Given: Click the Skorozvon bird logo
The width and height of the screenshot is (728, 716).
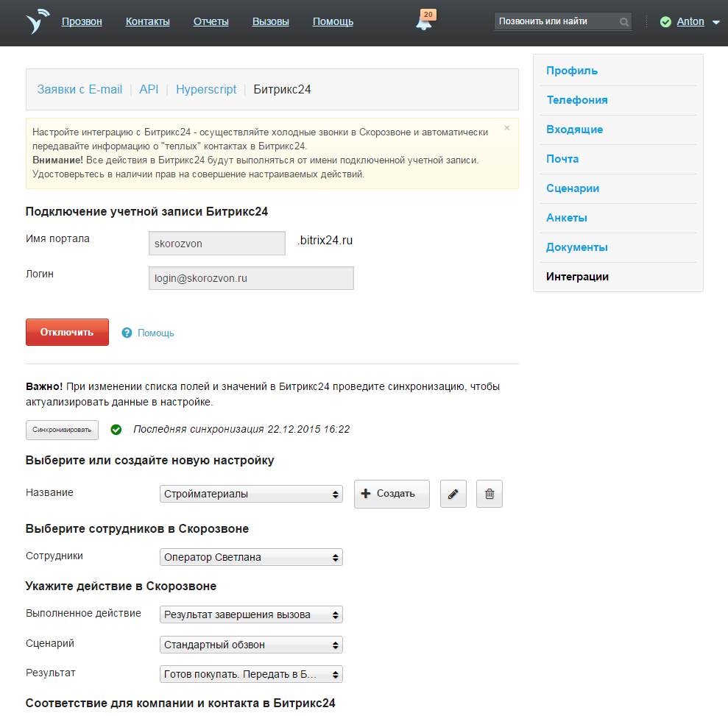Looking at the screenshot, I should click(x=37, y=21).
